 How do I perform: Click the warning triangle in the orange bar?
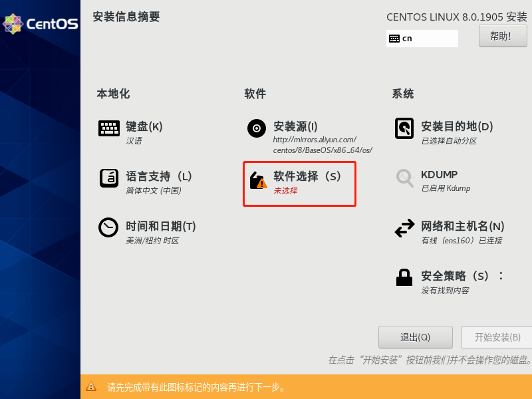(91, 386)
